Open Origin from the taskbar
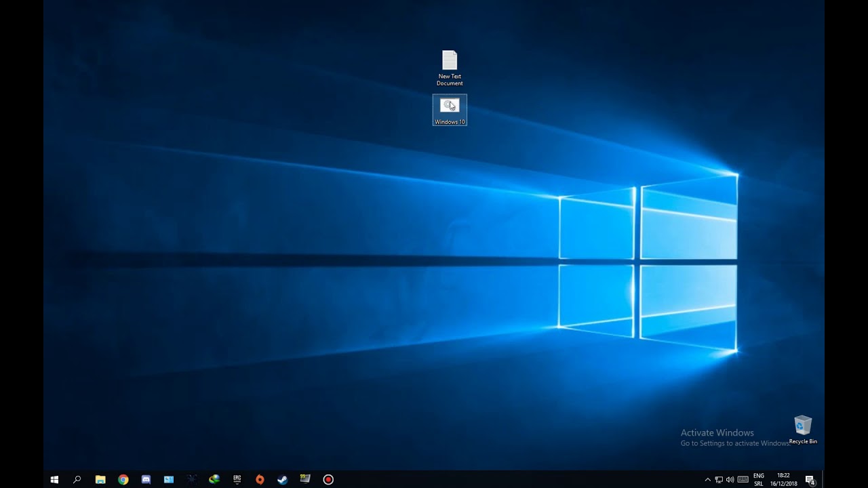 click(x=260, y=479)
